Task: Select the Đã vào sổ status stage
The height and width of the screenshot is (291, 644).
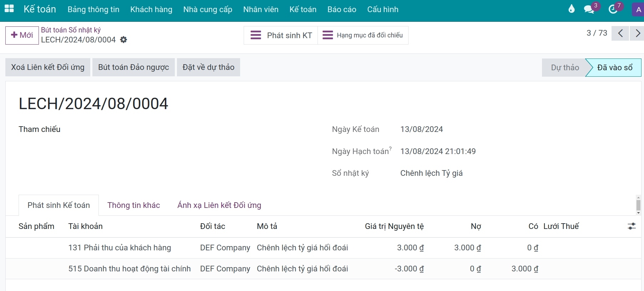Action: [x=614, y=68]
